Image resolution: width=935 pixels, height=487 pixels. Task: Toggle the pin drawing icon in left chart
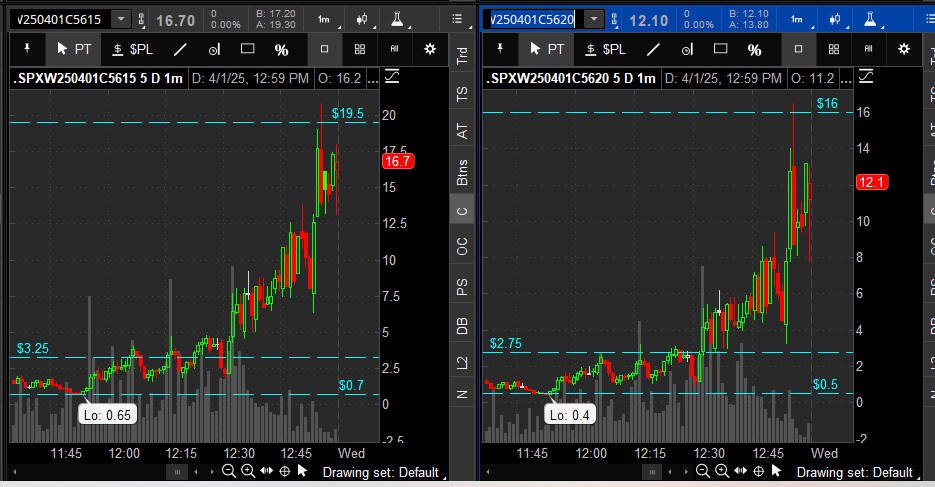click(27, 49)
